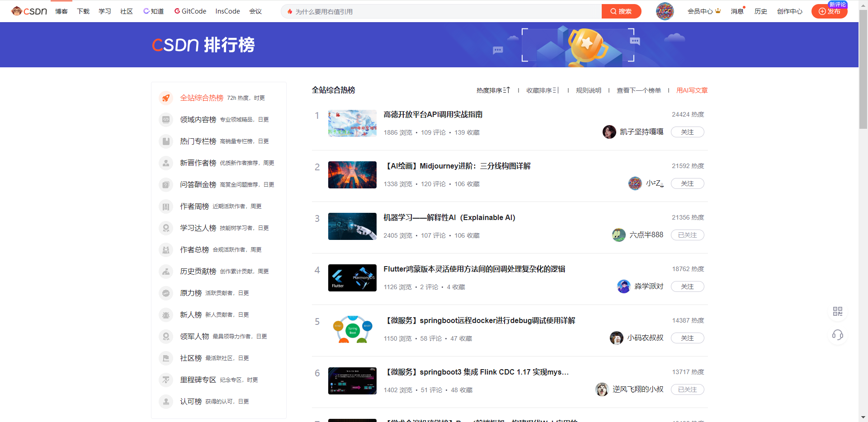Open article springboot3 集成 Flink CDC 1.17
The image size is (868, 422).
pos(476,372)
